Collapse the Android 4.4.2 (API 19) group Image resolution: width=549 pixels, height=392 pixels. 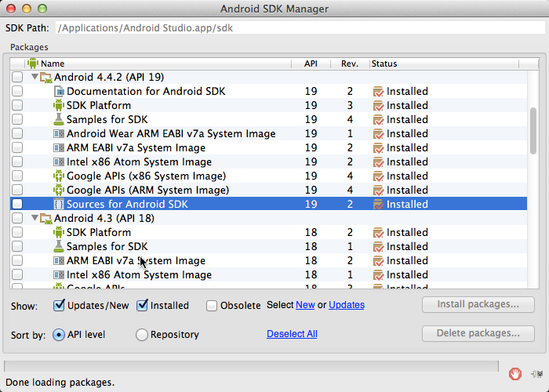pos(35,78)
